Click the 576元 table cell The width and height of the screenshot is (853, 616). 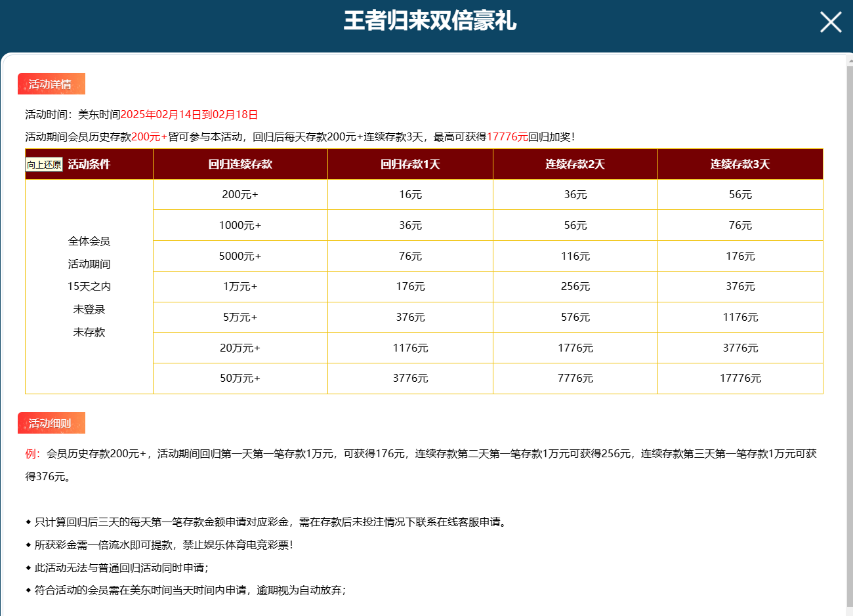click(575, 318)
